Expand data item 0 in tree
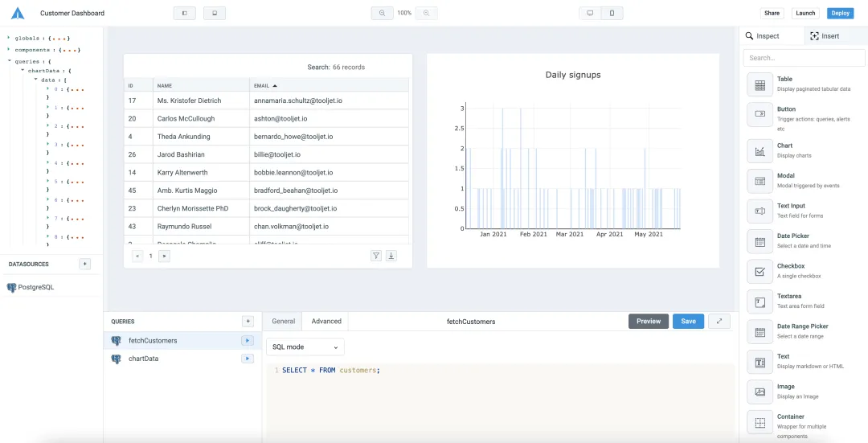The height and width of the screenshot is (443, 868). click(48, 88)
